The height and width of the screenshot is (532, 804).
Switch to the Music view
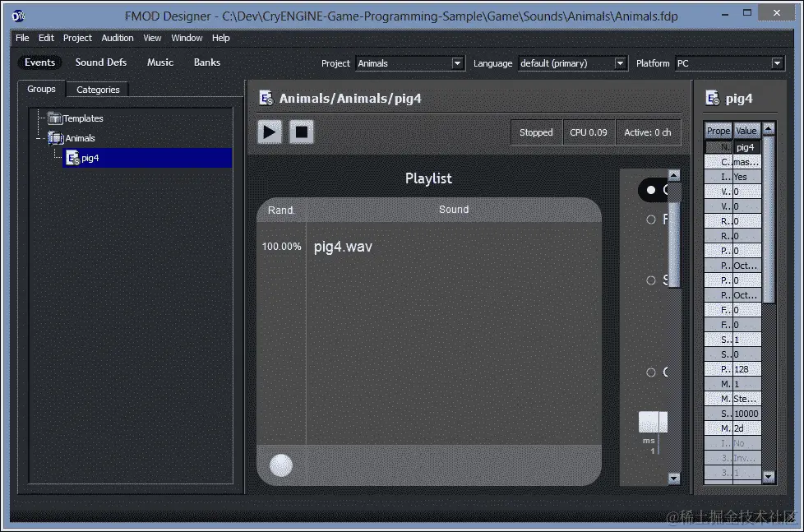click(160, 62)
